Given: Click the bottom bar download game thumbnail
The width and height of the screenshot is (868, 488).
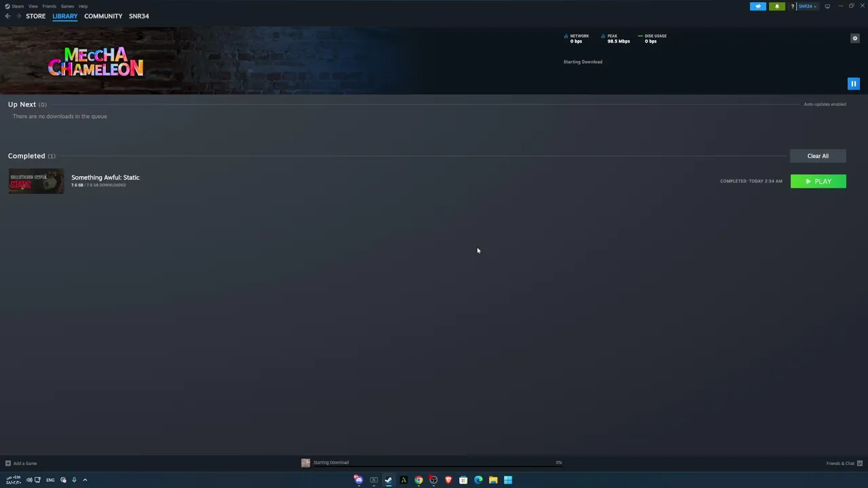Looking at the screenshot, I should [x=306, y=463].
